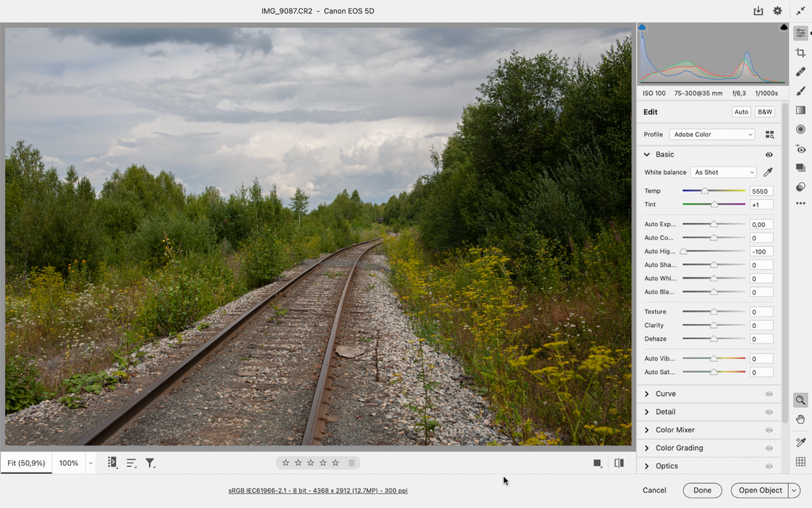812x508 pixels.
Task: Open workflow options color profile link
Action: (318, 491)
